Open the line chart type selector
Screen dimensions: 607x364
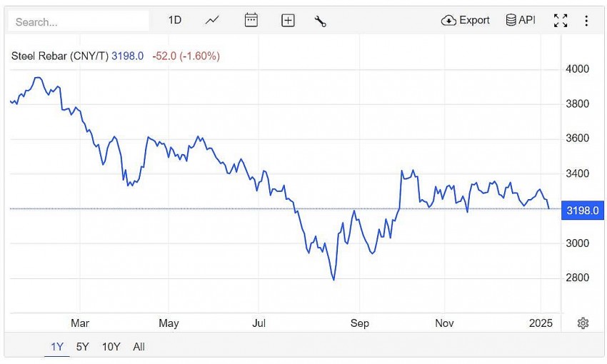212,21
